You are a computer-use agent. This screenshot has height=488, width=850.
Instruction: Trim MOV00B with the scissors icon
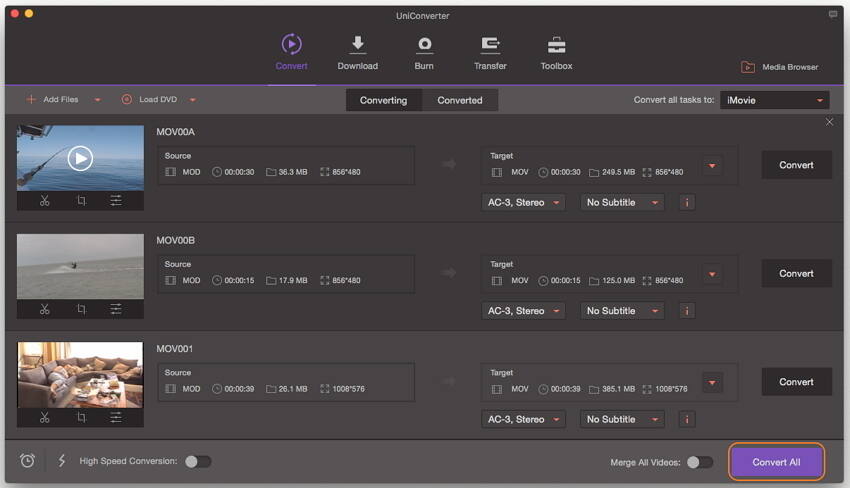click(x=44, y=309)
